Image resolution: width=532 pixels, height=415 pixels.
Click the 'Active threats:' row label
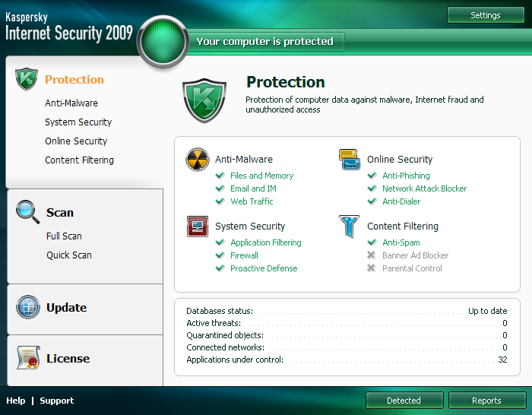coord(214,323)
